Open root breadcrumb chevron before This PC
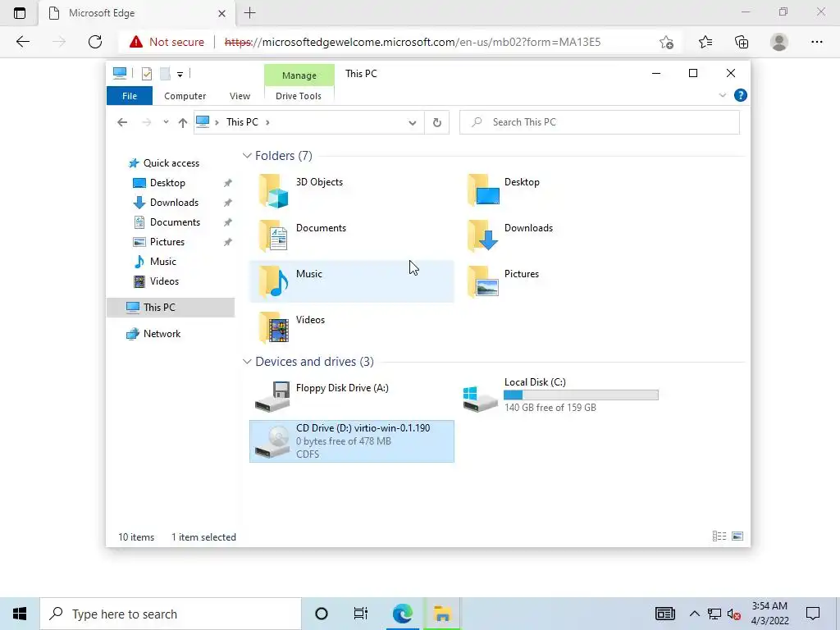The height and width of the screenshot is (630, 840). pyautogui.click(x=217, y=123)
